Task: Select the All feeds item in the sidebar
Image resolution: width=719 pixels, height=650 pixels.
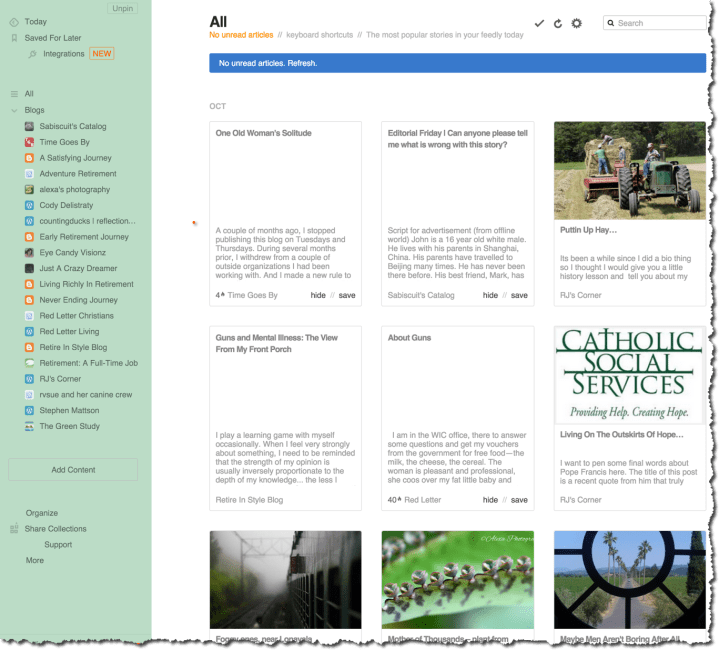Action: tap(29, 94)
